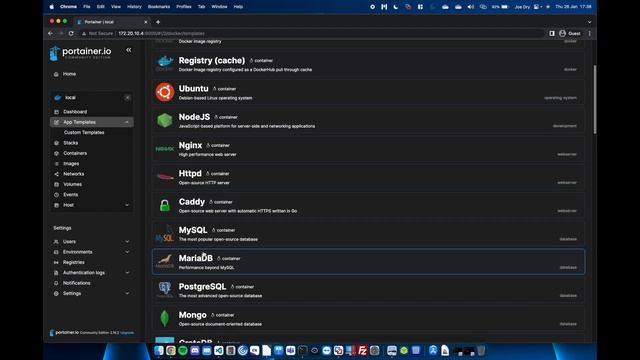Click the PostgreSQL template title
This screenshot has height=360, width=640.
point(202,287)
